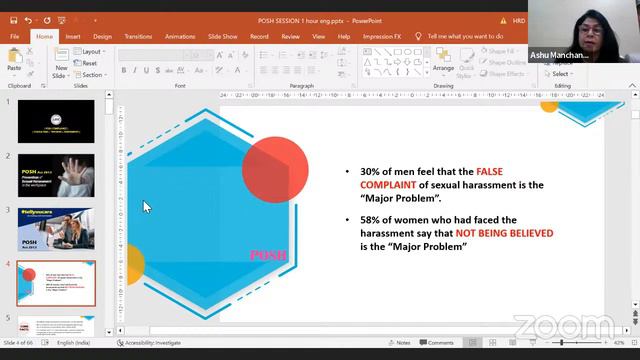Toggle Italic formatting
The image size is (640, 360).
pyautogui.click(x=135, y=70)
